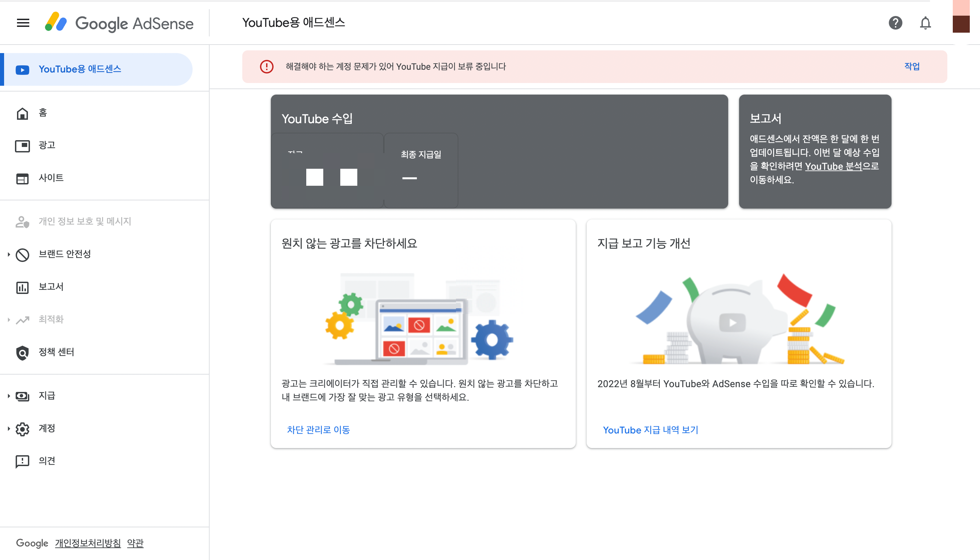Click the 의견 feedback icon
This screenshot has width=980, height=560.
pos(22,461)
